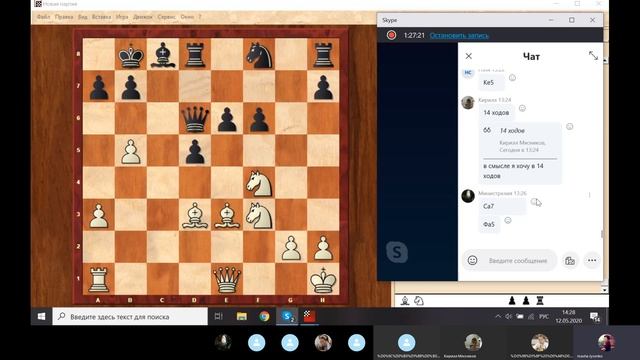Close the Skype chat panel with X
The height and width of the screenshot is (360, 640).
(469, 56)
